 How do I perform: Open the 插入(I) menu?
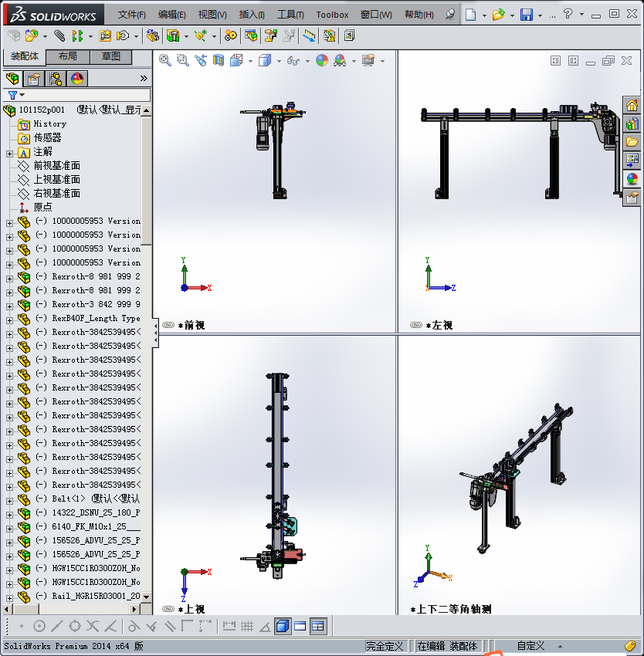[x=252, y=15]
